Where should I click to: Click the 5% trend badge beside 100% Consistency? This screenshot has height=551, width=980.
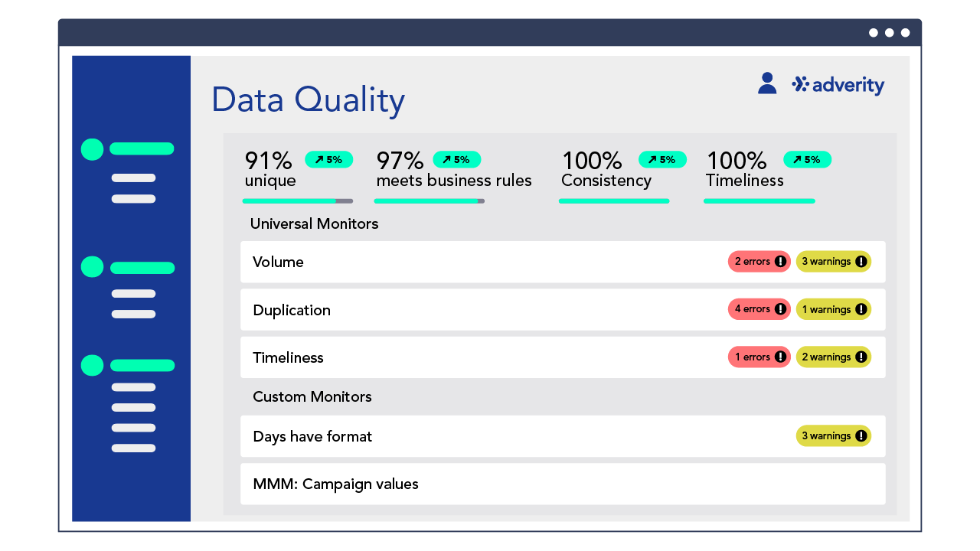[x=662, y=159]
